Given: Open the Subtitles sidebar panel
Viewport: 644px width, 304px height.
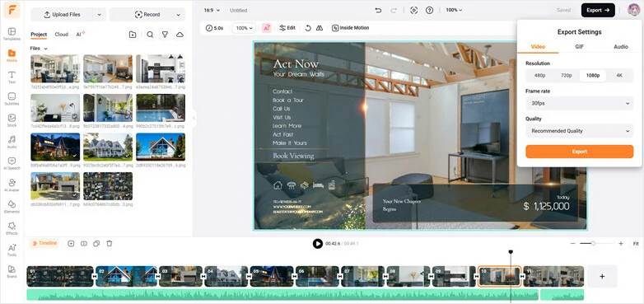Looking at the screenshot, I should tap(12, 99).
